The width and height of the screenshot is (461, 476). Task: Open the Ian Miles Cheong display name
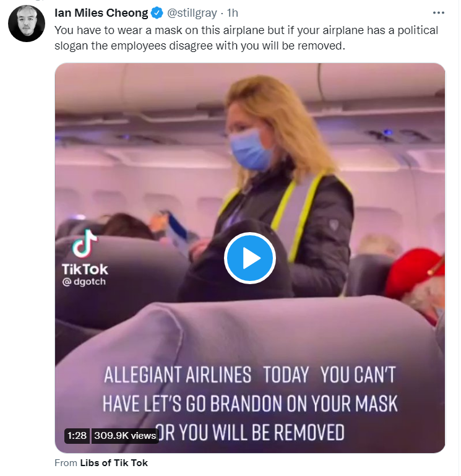tap(101, 13)
